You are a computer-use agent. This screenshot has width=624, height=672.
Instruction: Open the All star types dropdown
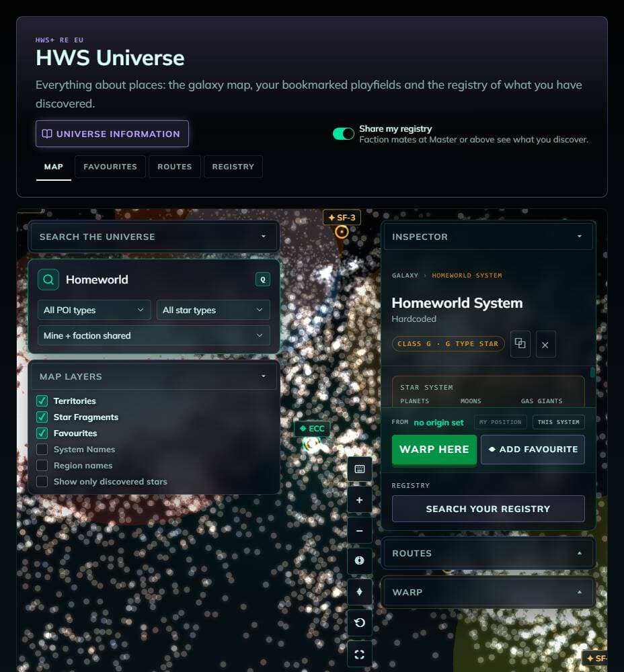(x=213, y=310)
